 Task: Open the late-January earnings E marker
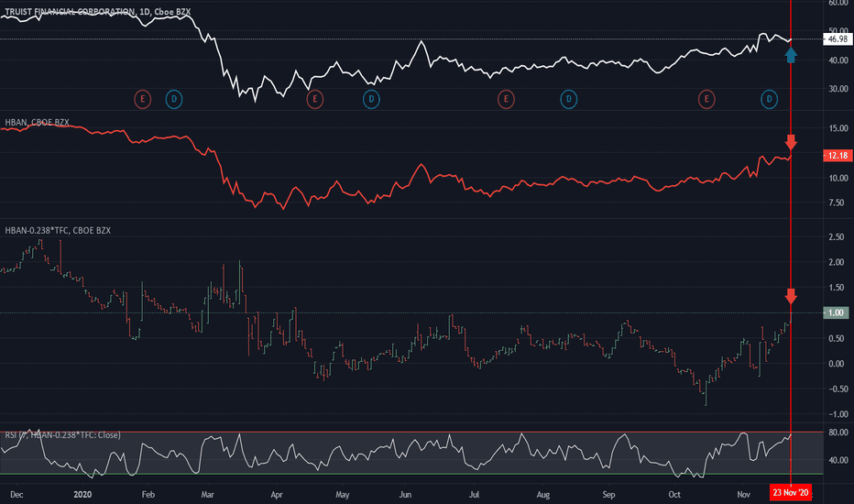coord(143,99)
